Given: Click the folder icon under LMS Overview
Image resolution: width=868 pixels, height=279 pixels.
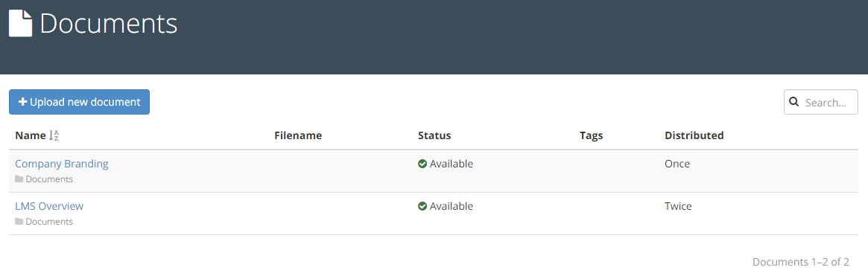Looking at the screenshot, I should point(19,222).
